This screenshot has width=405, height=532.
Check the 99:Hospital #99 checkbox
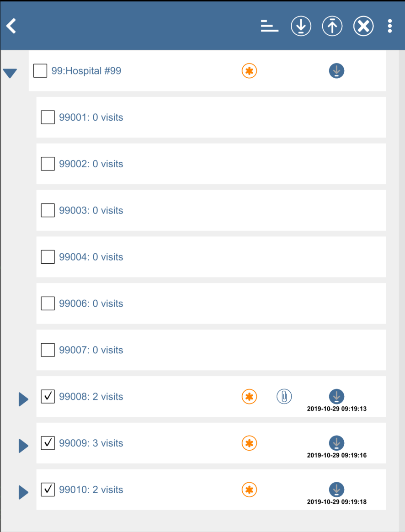[x=40, y=71]
